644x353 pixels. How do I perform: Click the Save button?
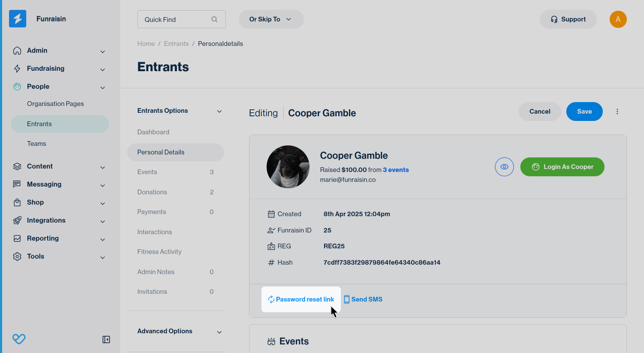pyautogui.click(x=584, y=112)
